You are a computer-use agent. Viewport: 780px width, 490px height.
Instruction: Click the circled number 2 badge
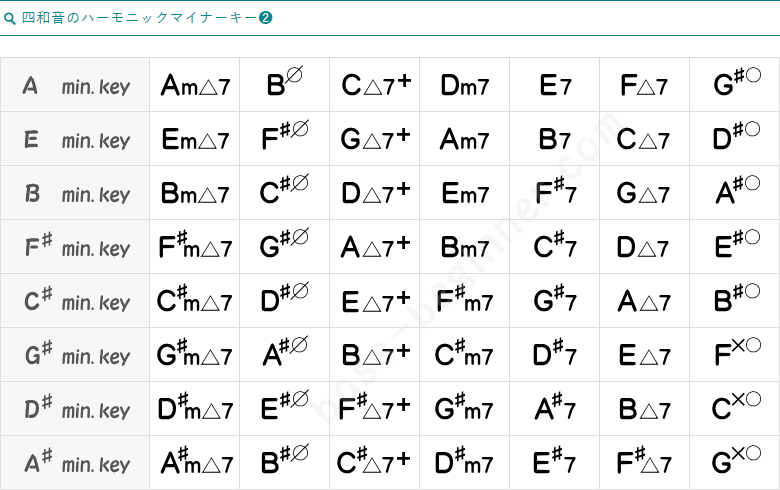pyautogui.click(x=266, y=18)
